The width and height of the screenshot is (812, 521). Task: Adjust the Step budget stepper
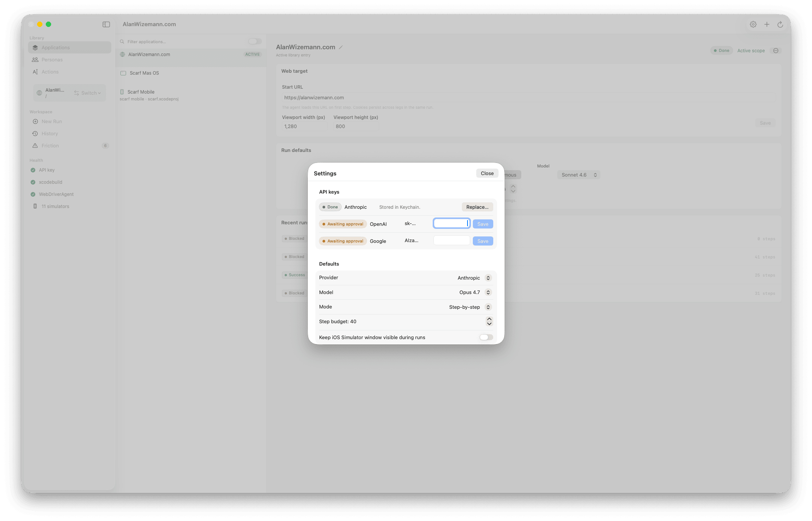489,321
